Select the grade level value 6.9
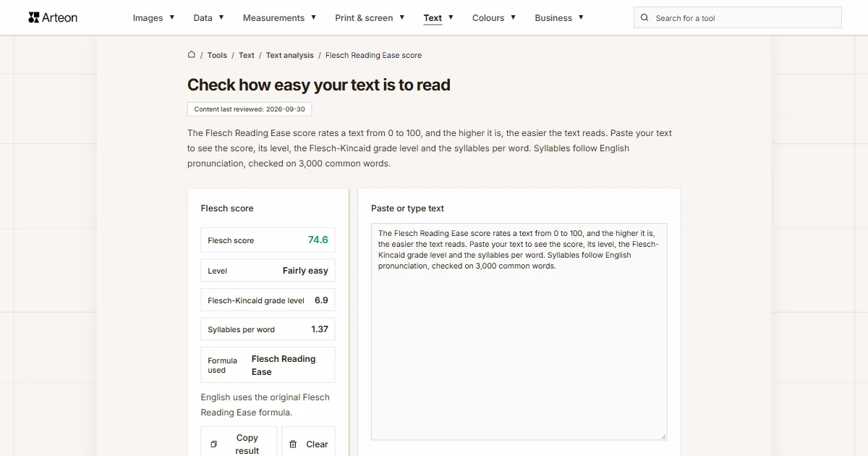Image resolution: width=868 pixels, height=456 pixels. pos(321,300)
